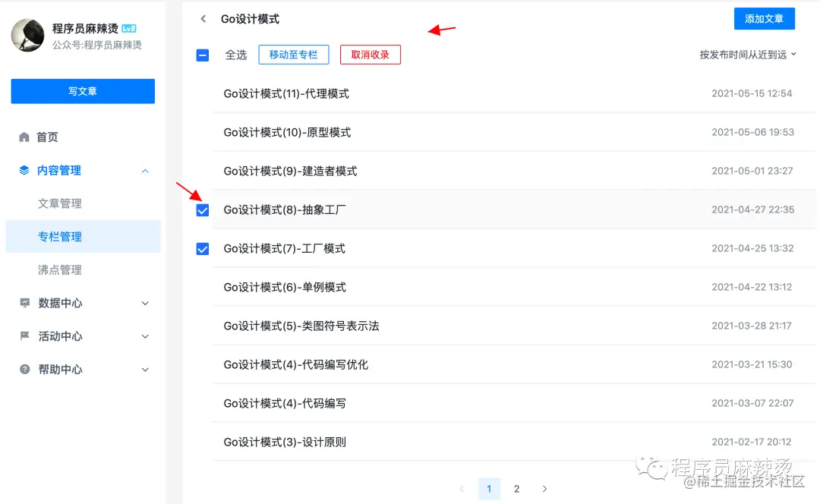Click the next-page arrow in pagination
The width and height of the screenshot is (820, 504).
(544, 489)
